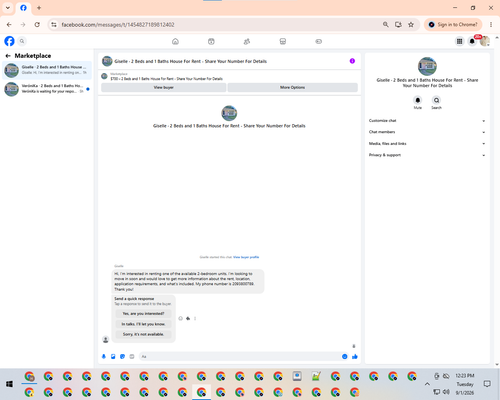View site information icon in address bar
Screen dimensions: 500x400
click(x=54, y=25)
